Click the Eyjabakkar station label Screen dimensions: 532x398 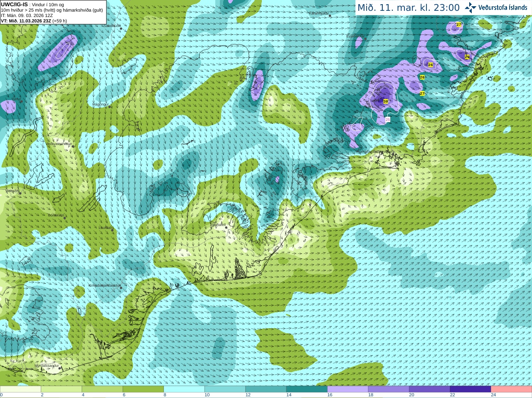(355, 36)
